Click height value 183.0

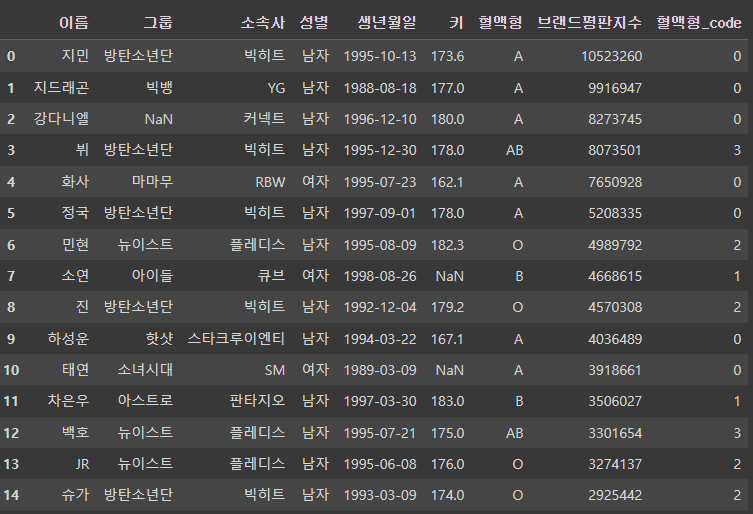click(448, 401)
